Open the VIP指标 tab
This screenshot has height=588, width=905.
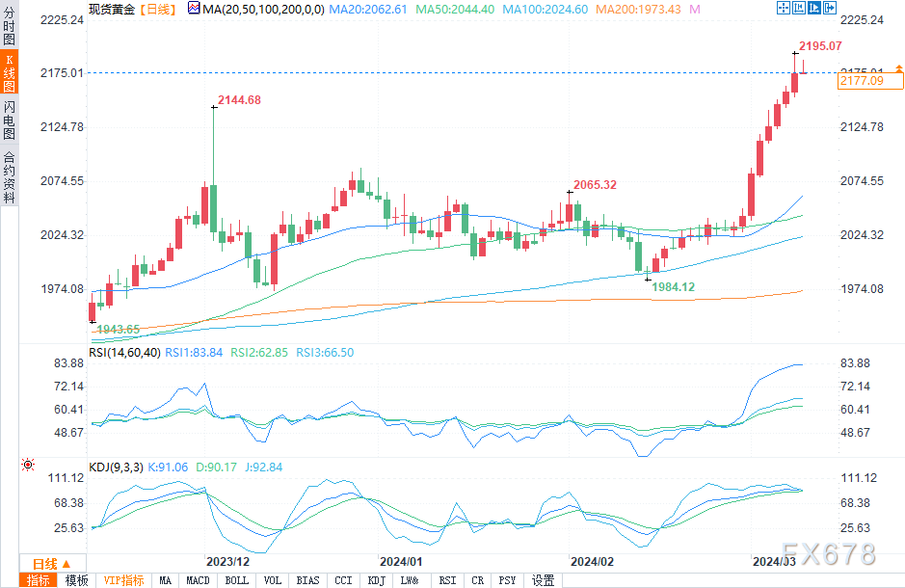(x=123, y=580)
